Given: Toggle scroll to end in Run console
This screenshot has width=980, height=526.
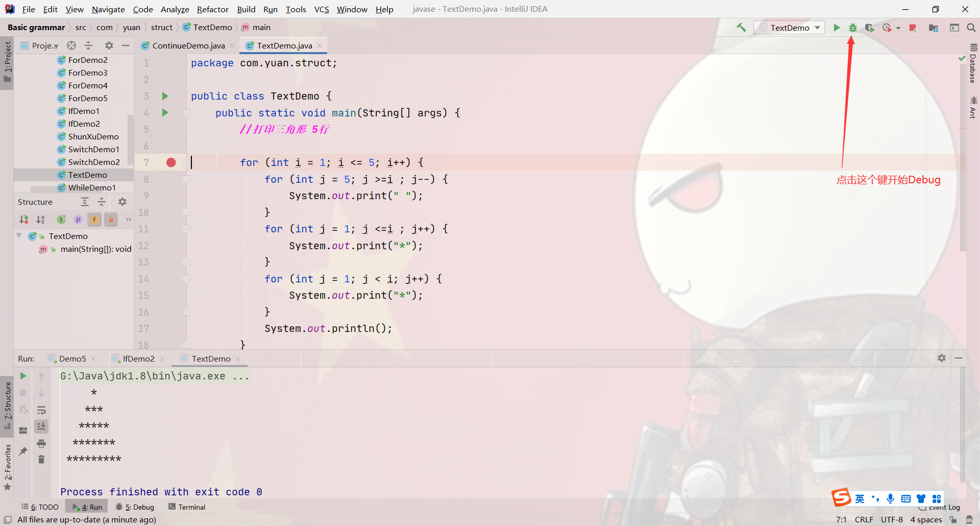Looking at the screenshot, I should coord(41,426).
